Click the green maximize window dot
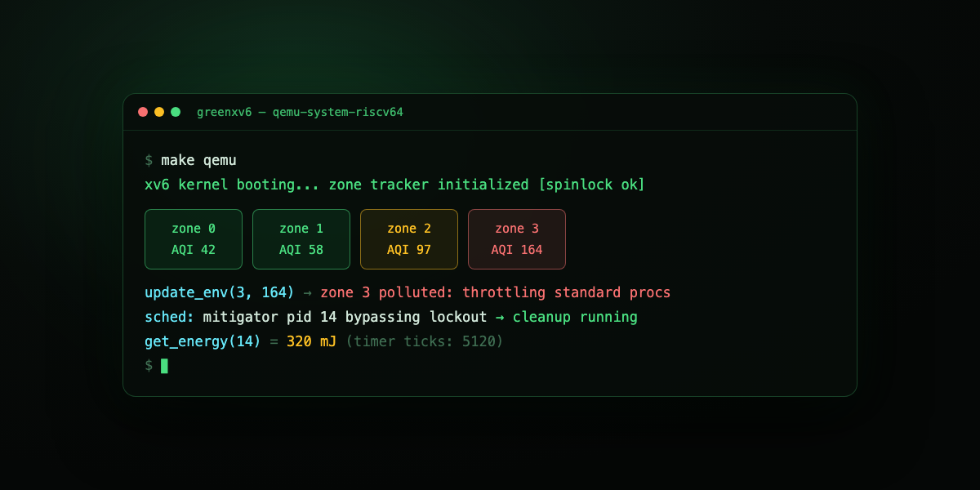Image resolution: width=980 pixels, height=490 pixels. pos(176,112)
